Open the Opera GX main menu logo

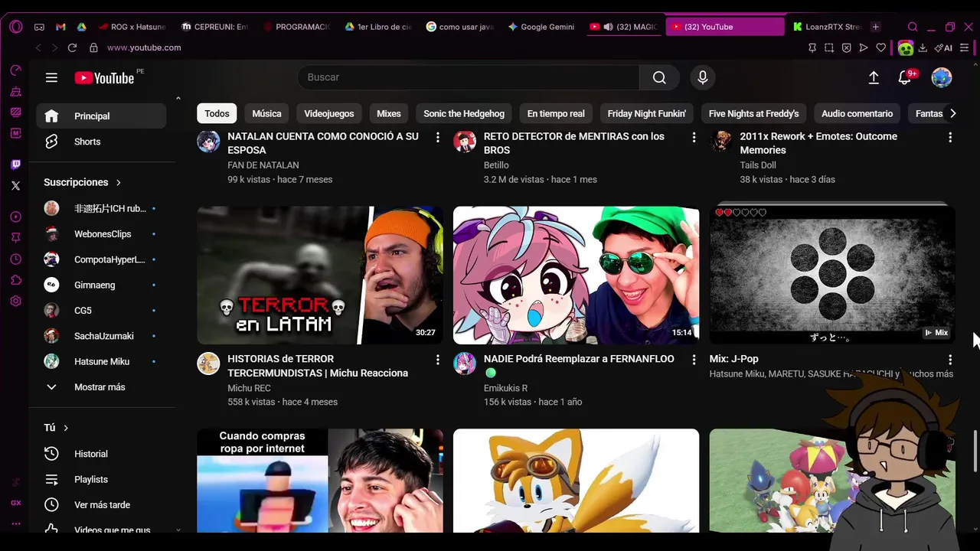16,27
